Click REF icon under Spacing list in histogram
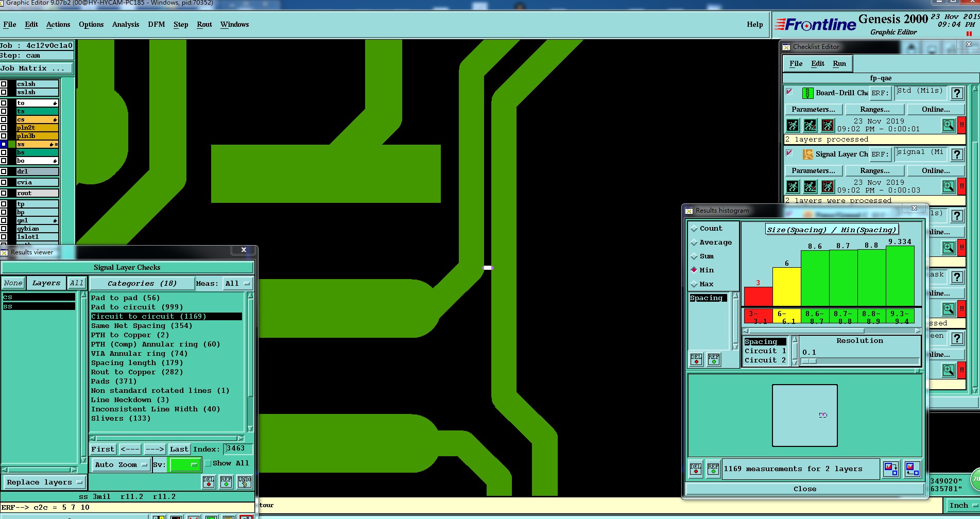The width and height of the screenshot is (980, 519). click(x=714, y=359)
